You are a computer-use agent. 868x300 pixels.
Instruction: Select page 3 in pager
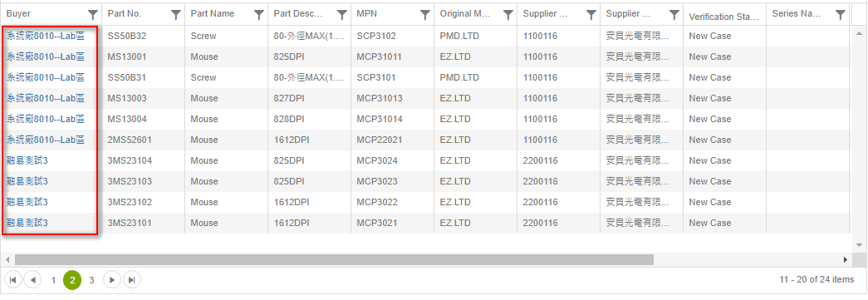coord(92,280)
